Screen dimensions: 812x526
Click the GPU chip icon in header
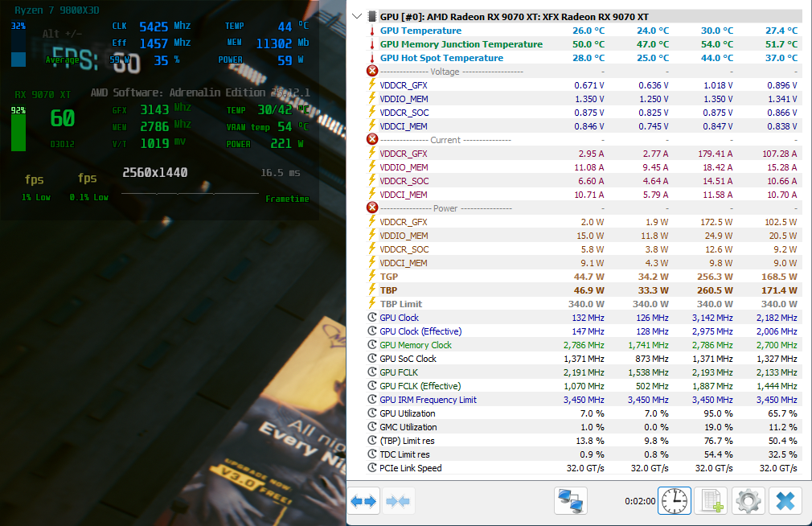(x=371, y=17)
